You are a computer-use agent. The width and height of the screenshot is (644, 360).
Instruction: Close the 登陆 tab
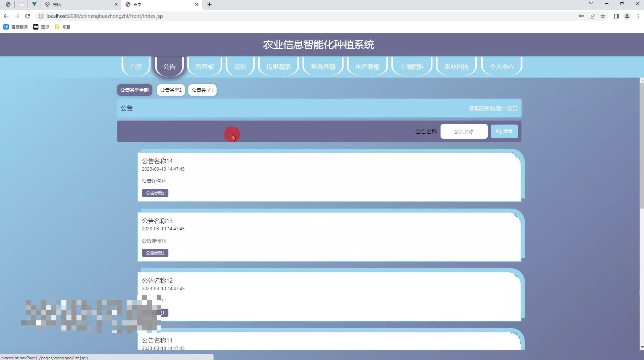click(116, 4)
